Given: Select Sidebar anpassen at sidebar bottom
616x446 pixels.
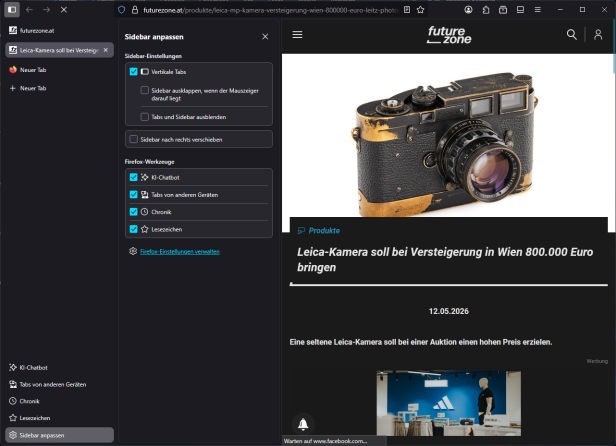Looking at the screenshot, I should tap(59, 435).
